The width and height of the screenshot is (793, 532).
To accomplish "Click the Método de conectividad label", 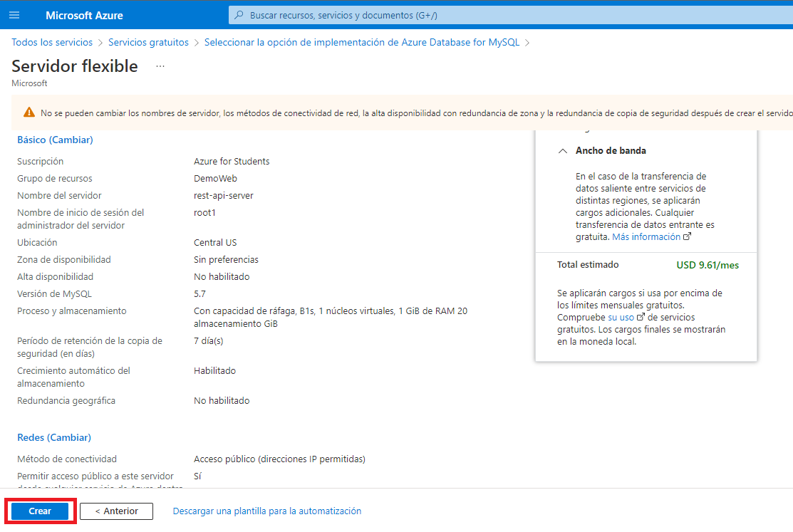I will click(67, 459).
